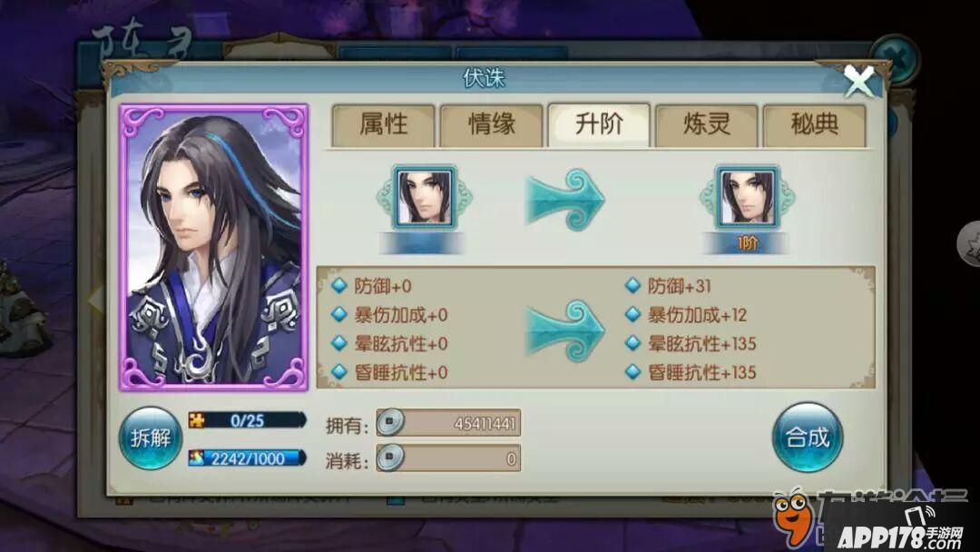Tap the 拆解 round button
980x552 pixels.
(151, 439)
